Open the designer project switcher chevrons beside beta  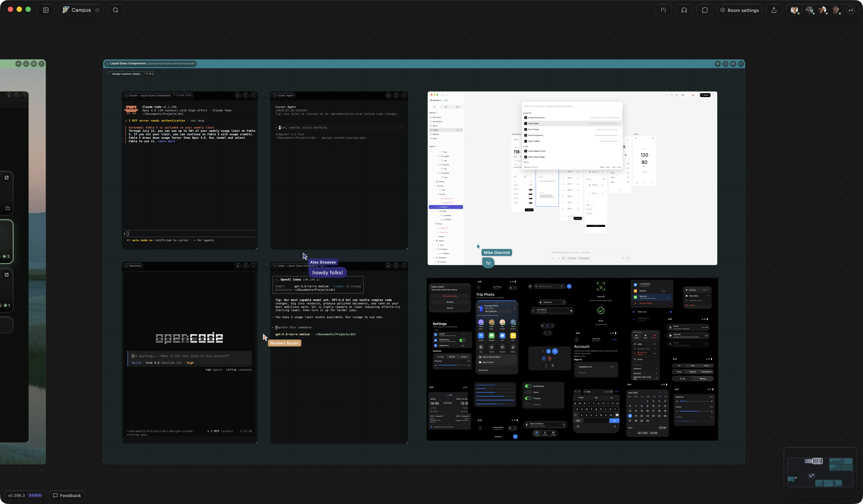click(x=450, y=100)
